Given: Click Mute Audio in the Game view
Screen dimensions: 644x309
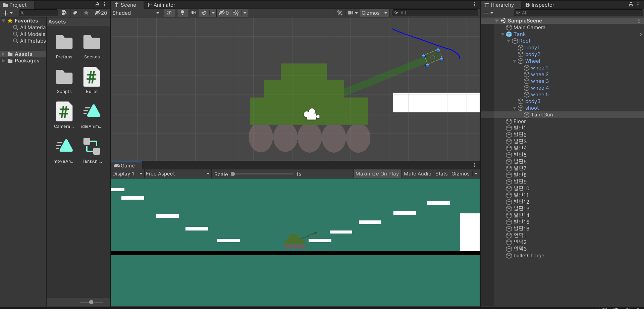Looking at the screenshot, I should [x=417, y=173].
